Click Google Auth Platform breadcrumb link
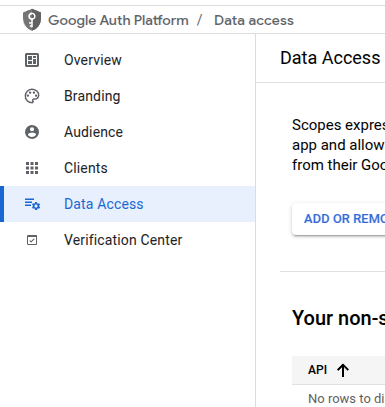The image size is (385, 407). tap(118, 20)
